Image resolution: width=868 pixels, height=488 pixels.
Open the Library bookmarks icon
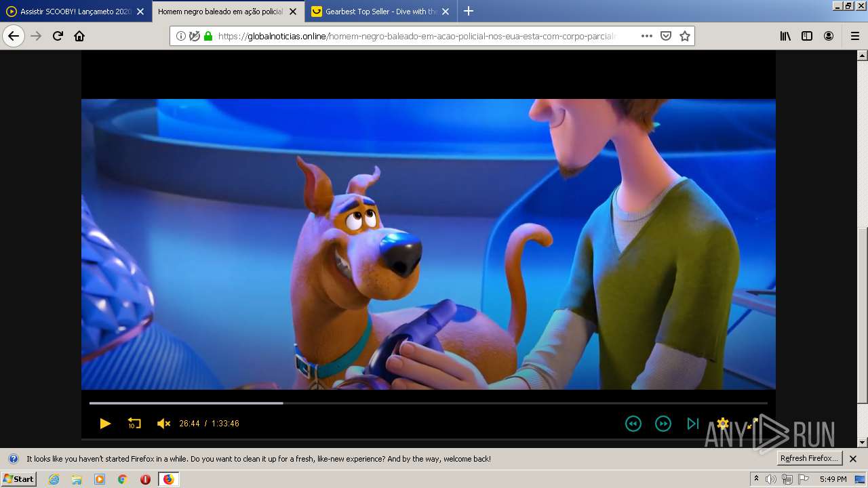pyautogui.click(x=785, y=36)
